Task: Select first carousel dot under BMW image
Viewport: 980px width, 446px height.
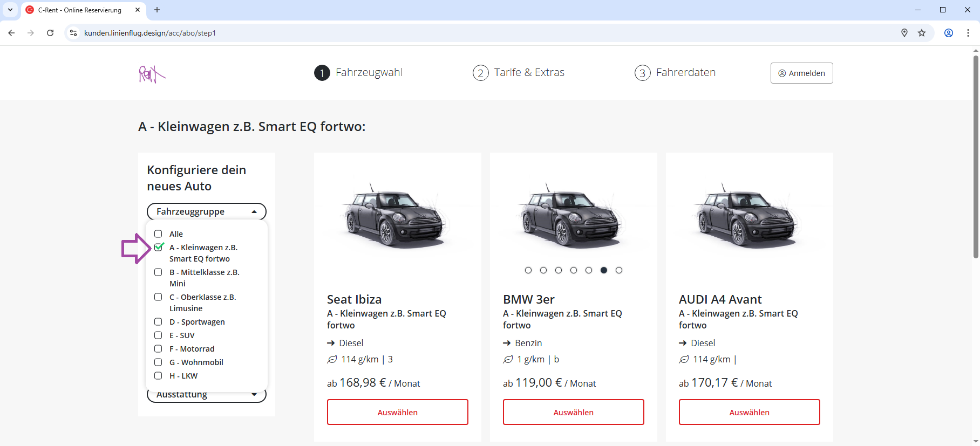Action: coord(528,270)
